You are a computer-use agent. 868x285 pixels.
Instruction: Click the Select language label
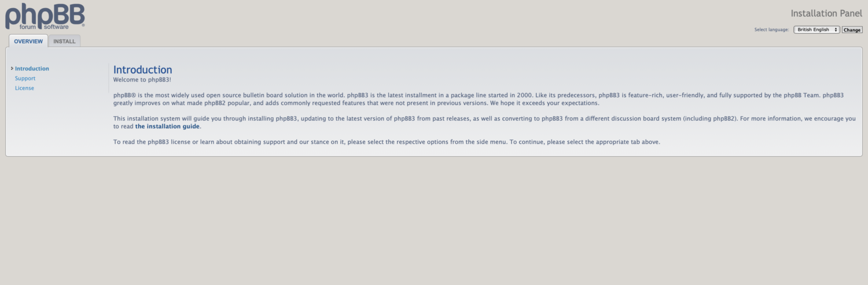click(771, 30)
